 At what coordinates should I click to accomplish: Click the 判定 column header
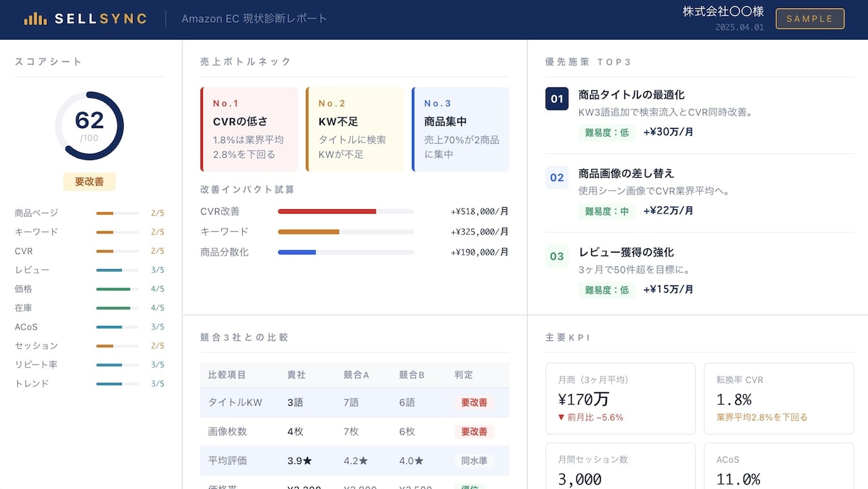point(464,375)
